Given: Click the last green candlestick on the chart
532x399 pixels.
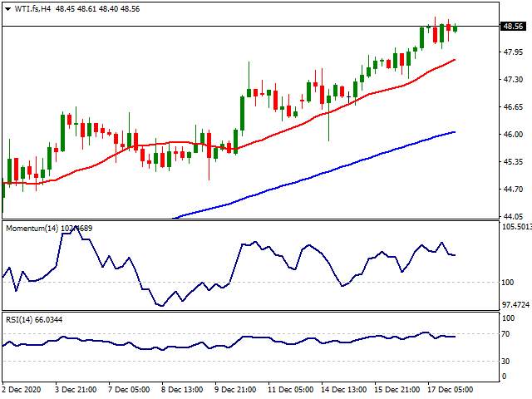Looking at the screenshot, I should [455, 29].
